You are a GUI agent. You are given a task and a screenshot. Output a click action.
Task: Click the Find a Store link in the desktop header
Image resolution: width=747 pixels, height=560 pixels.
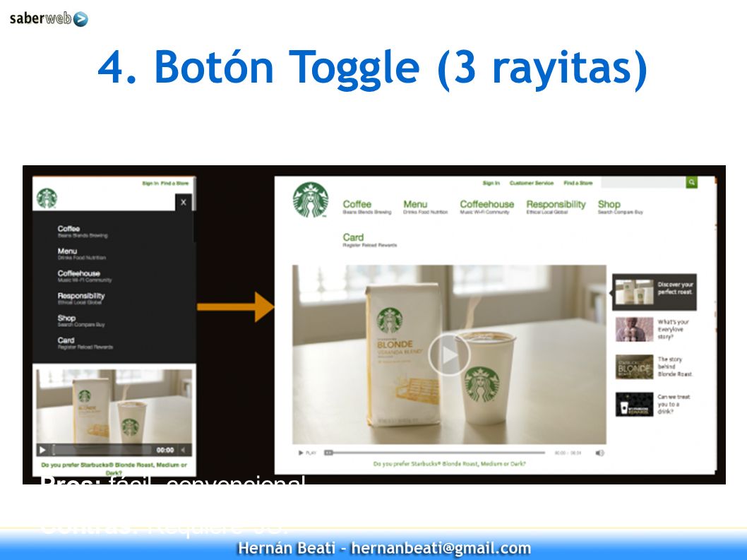coord(578,183)
